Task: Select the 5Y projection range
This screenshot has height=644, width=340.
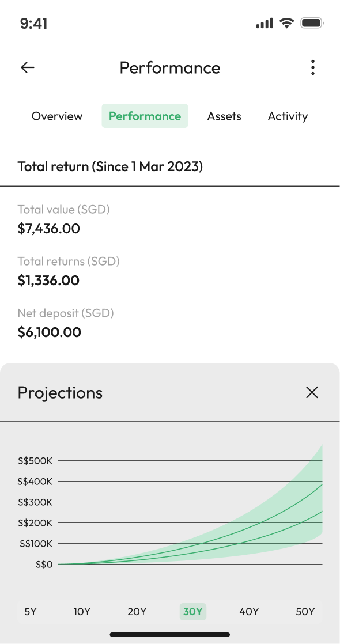Action: (31, 612)
